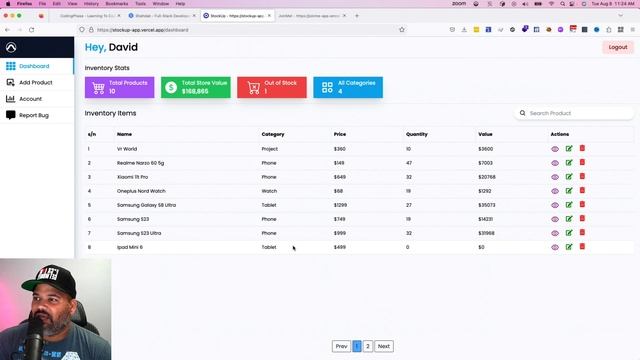Delete the Realme Narzo 60 5g row
This screenshot has height=360, width=640.
click(582, 162)
